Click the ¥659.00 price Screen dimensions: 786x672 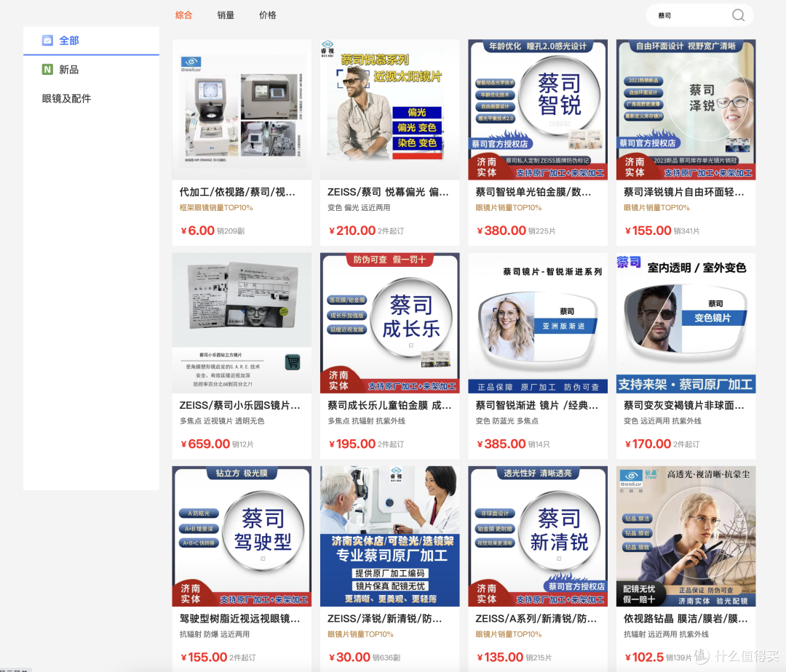tap(205, 444)
